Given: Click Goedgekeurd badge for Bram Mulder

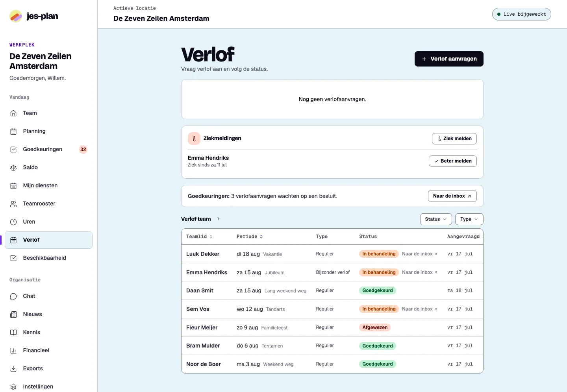Looking at the screenshot, I should tap(378, 346).
